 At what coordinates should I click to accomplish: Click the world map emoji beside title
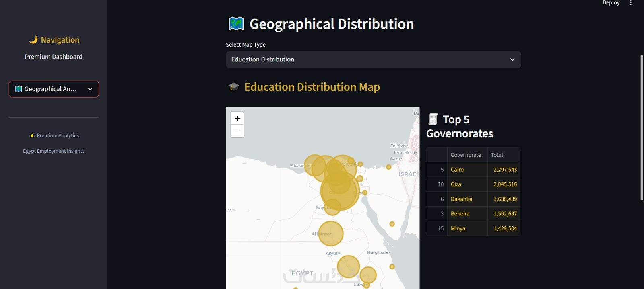pos(236,24)
